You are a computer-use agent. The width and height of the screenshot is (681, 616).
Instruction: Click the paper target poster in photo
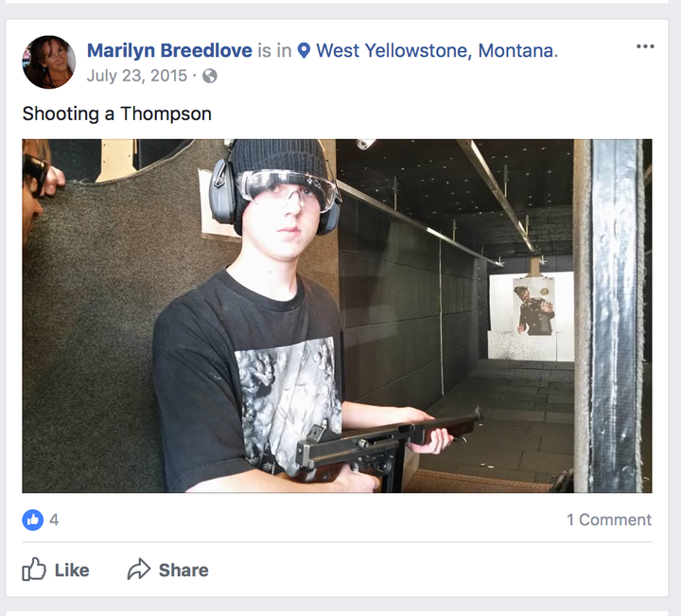click(x=534, y=307)
